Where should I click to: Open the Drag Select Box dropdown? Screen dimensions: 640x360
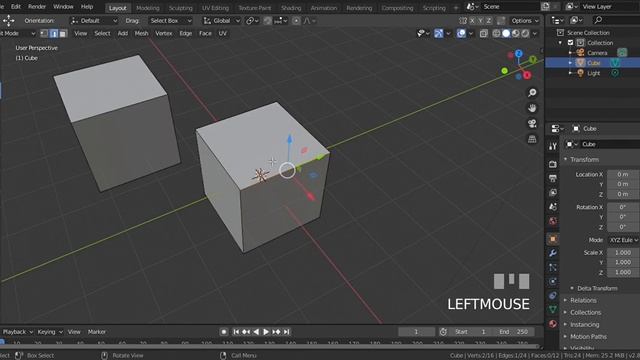pos(170,20)
